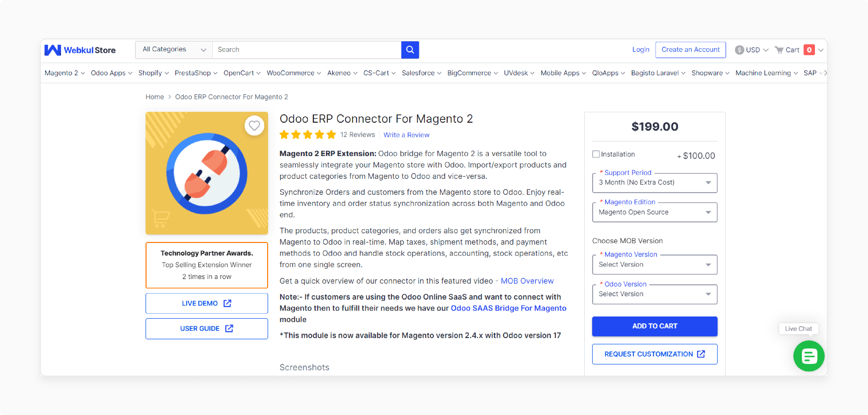Screen dimensions: 868x415
Task: Expand the UVdesk menu
Action: 519,73
